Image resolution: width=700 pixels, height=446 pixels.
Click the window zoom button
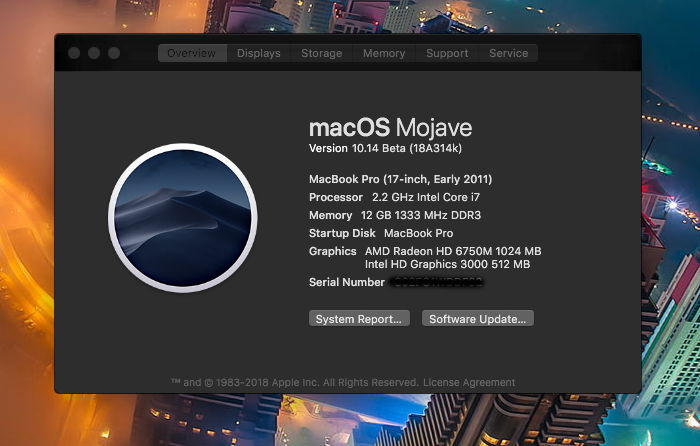(x=114, y=53)
